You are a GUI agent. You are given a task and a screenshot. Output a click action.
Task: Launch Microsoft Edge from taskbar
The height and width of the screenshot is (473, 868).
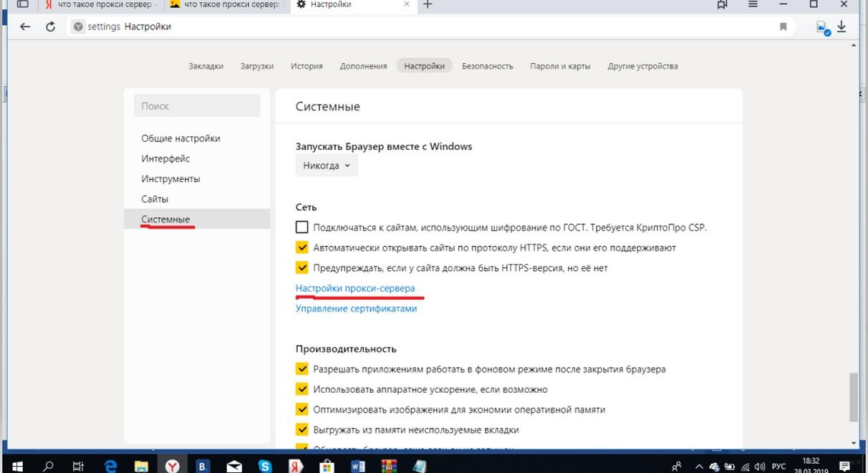(110, 466)
